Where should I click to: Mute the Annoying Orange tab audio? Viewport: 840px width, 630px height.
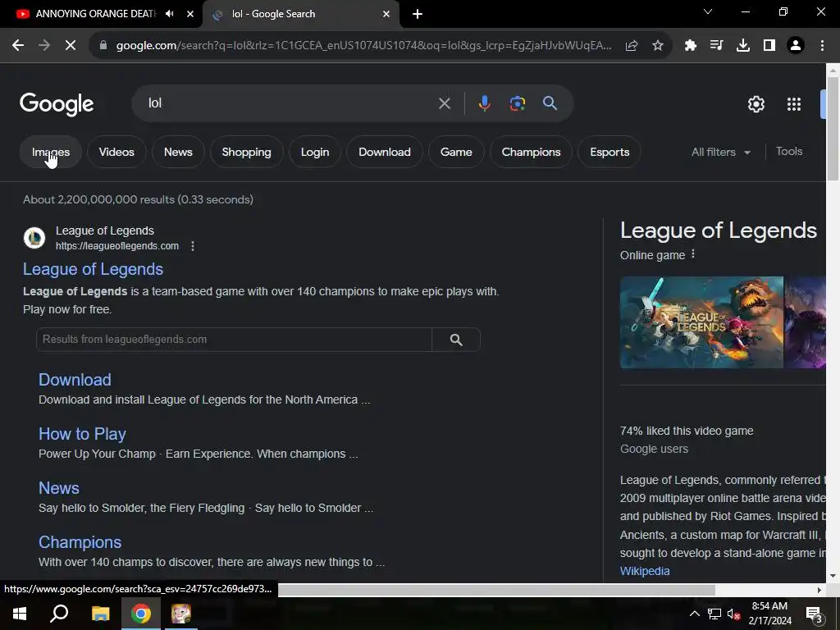170,14
